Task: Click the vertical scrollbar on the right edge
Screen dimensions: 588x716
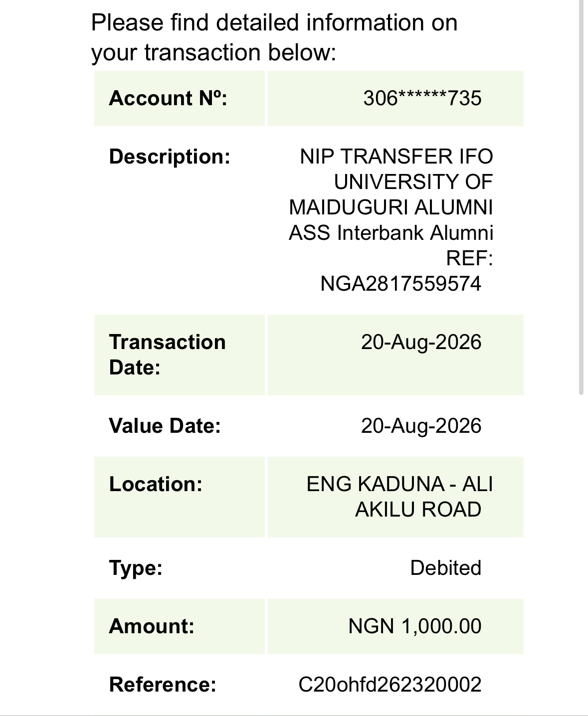Action: tap(581, 197)
